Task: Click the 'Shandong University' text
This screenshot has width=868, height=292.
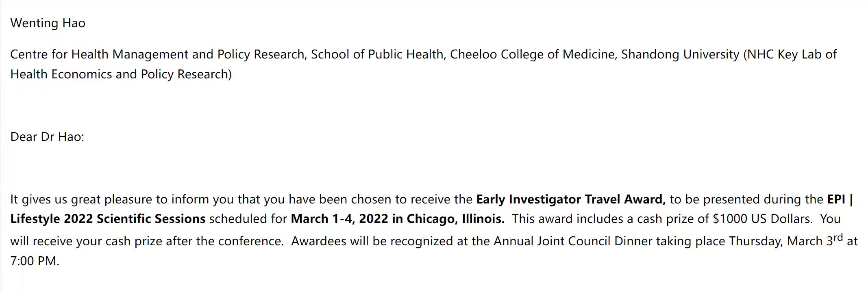Action: pyautogui.click(x=680, y=54)
